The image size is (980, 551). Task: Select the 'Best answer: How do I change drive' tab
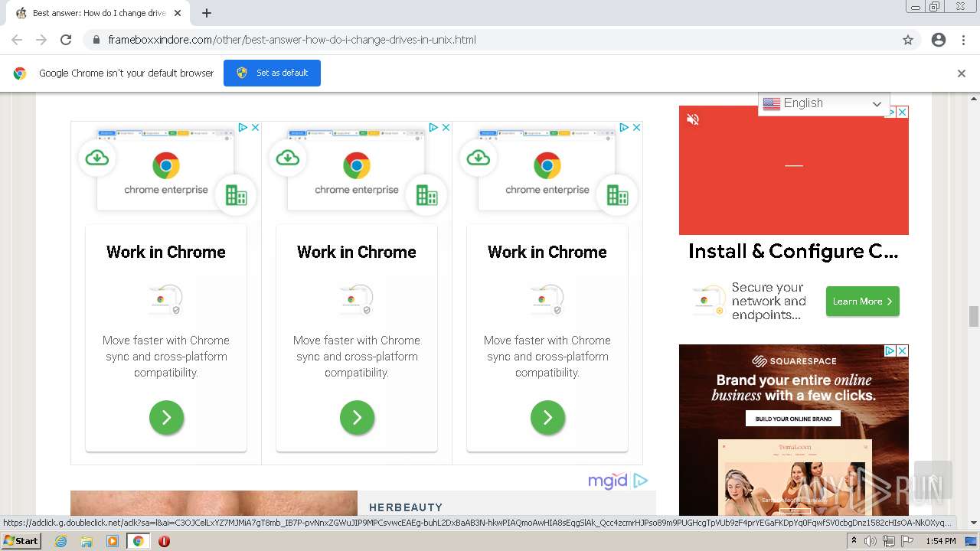100,13
